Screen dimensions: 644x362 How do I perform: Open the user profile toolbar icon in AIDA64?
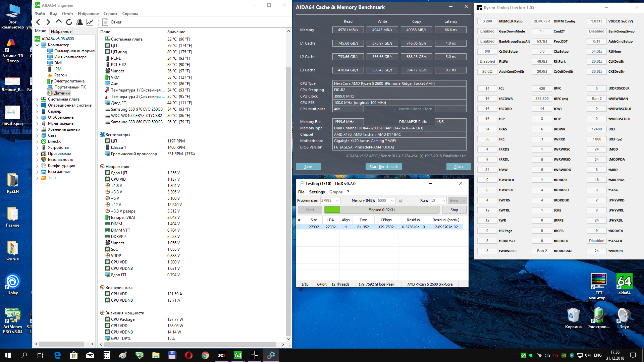[x=79, y=22]
